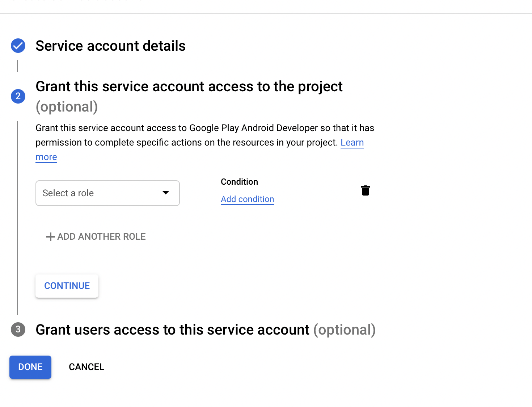This screenshot has width=532, height=407.
Task: Click the Add condition link
Action: click(248, 199)
